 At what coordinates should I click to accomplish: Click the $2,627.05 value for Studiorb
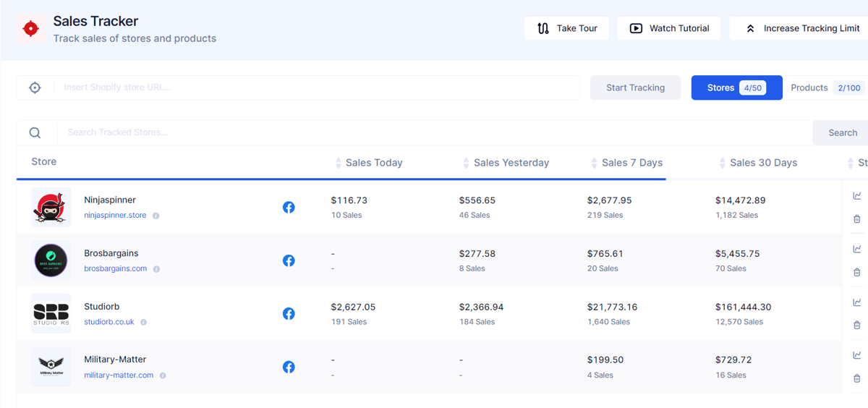(x=353, y=307)
